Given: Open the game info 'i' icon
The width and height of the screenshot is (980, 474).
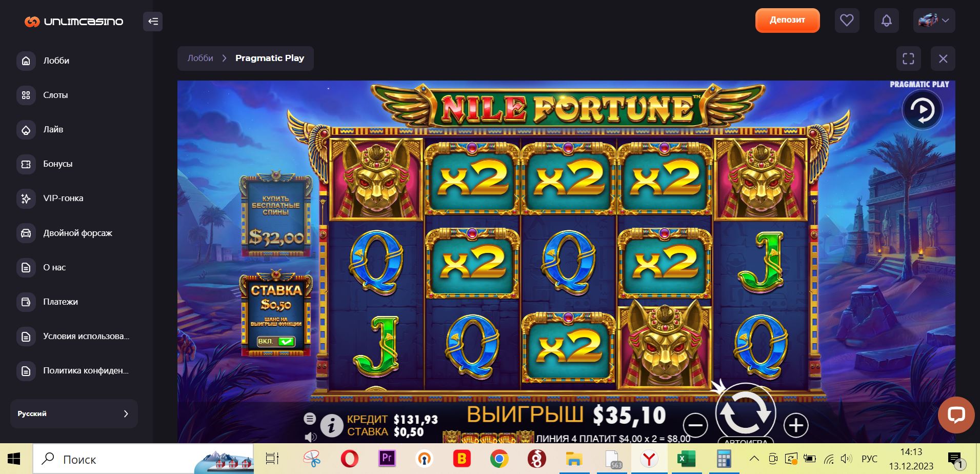Looking at the screenshot, I should [332, 425].
